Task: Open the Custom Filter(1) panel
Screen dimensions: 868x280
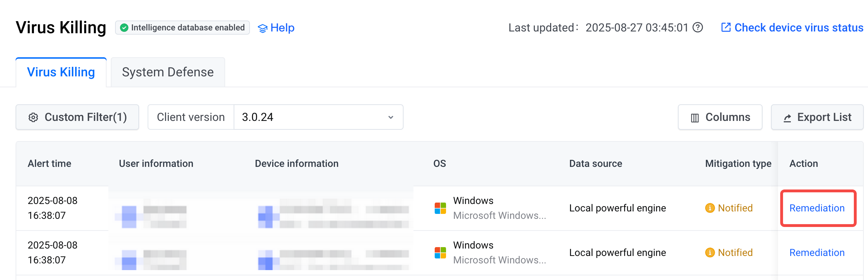Action: [x=77, y=117]
